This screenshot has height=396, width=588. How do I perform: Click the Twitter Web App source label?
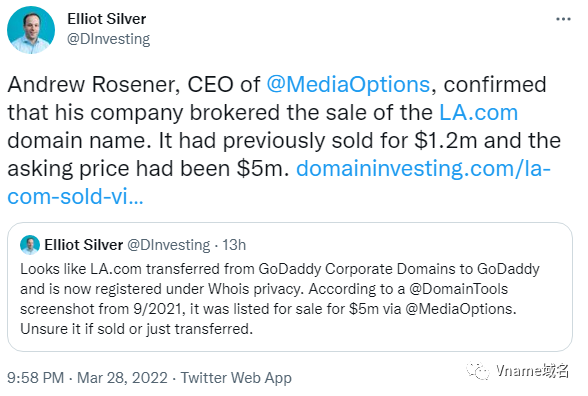coord(236,378)
